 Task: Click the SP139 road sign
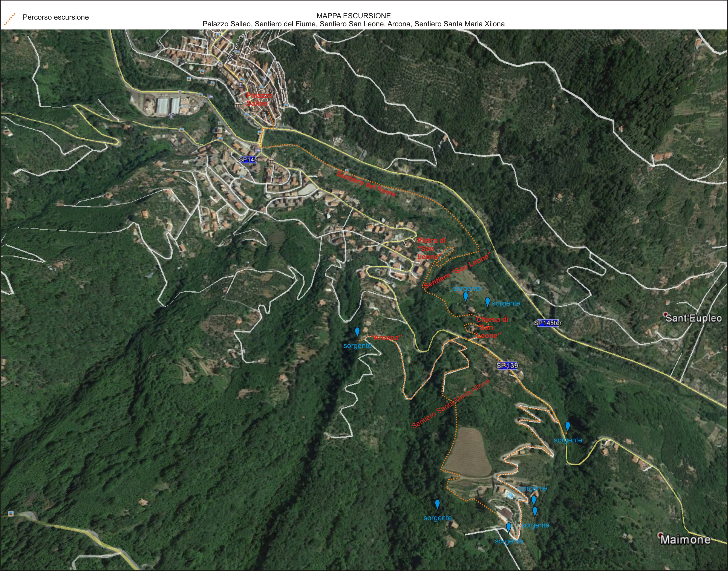tap(507, 366)
